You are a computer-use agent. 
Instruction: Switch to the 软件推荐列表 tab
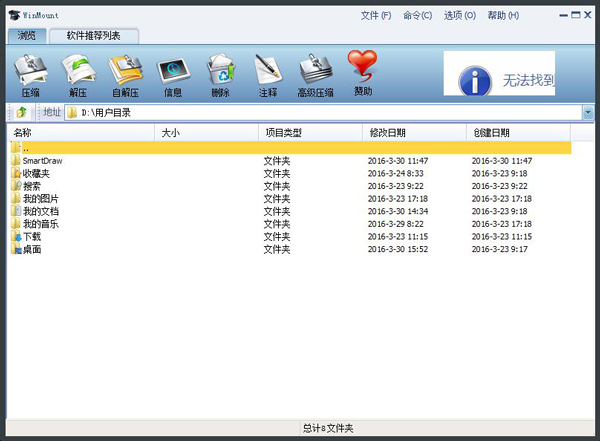tap(93, 36)
